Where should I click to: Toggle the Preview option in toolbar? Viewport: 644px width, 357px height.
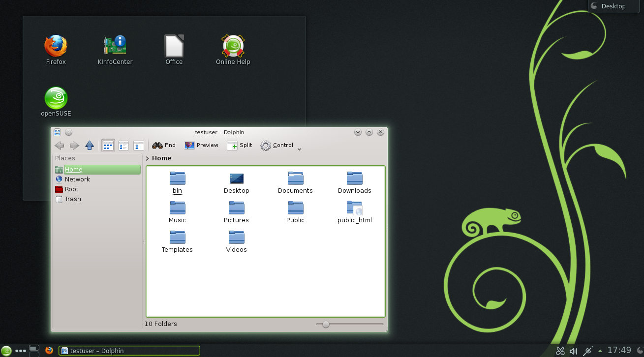pyautogui.click(x=201, y=146)
